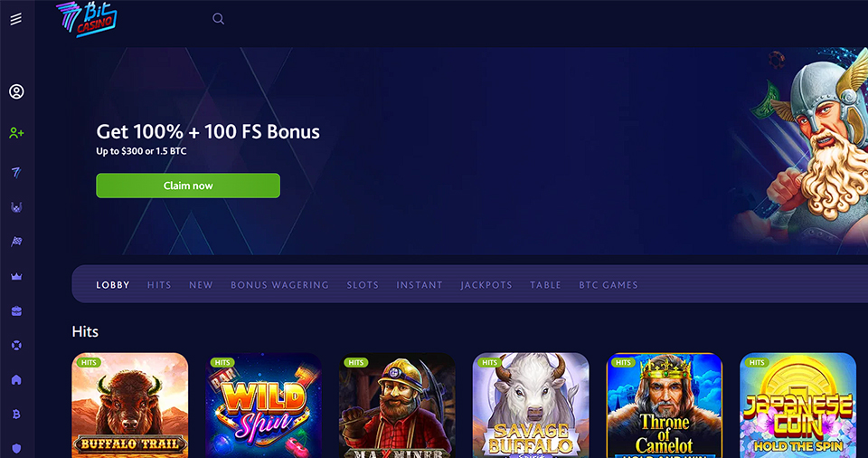Viewport: 868px width, 458px height.
Task: Open the Buffalo Trail game thumbnail
Action: coord(130,406)
